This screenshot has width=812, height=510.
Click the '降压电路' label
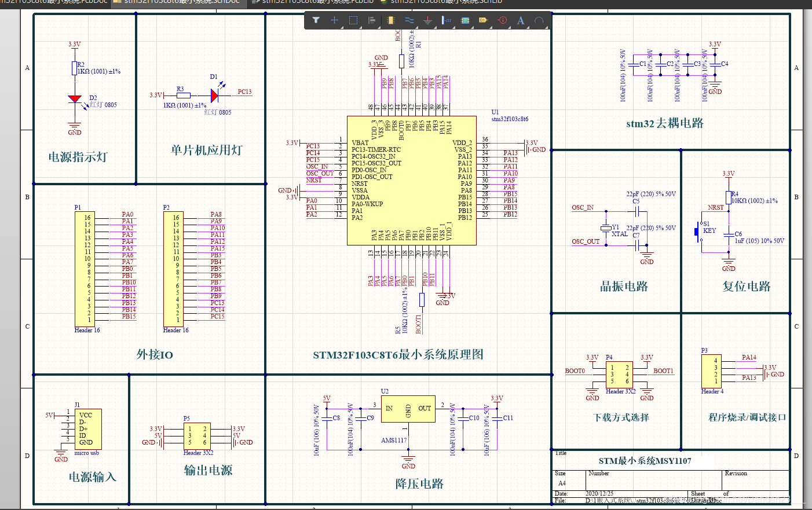click(419, 484)
